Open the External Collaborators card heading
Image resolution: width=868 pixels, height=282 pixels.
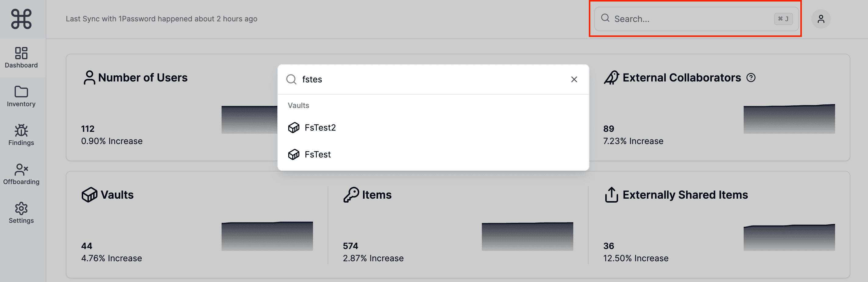pyautogui.click(x=681, y=78)
